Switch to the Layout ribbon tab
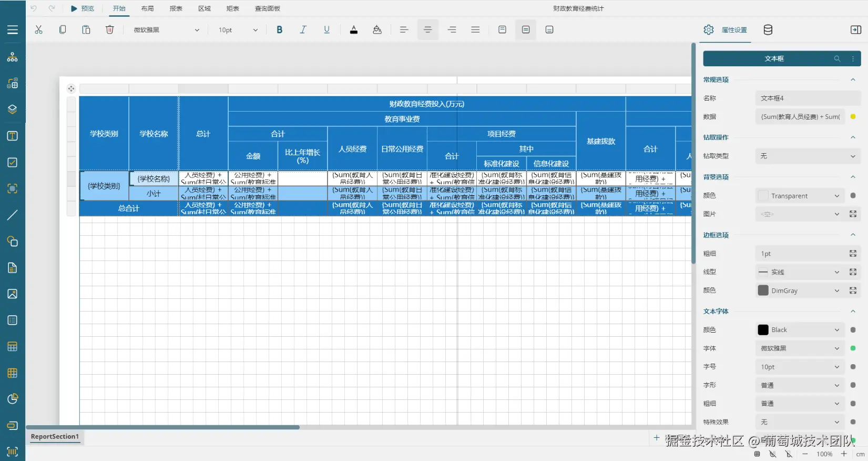This screenshot has width=868, height=461. tap(148, 8)
